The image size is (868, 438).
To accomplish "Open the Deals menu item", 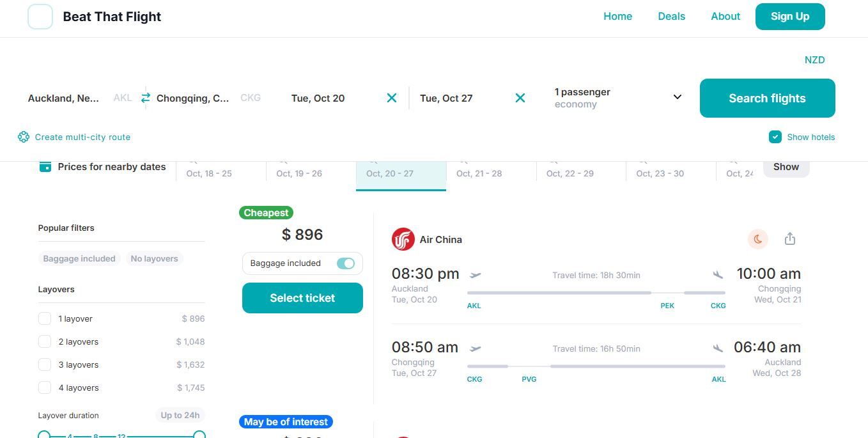I will (x=671, y=17).
